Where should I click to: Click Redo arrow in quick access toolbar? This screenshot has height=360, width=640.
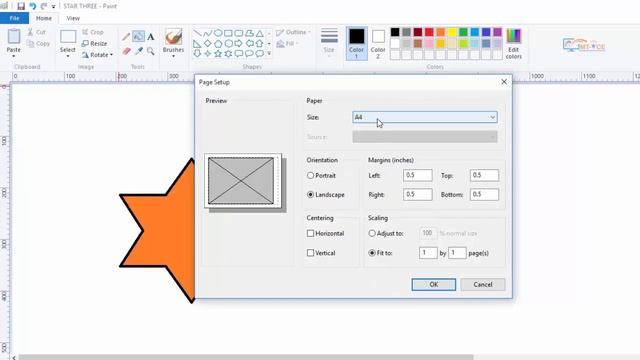click(44, 6)
